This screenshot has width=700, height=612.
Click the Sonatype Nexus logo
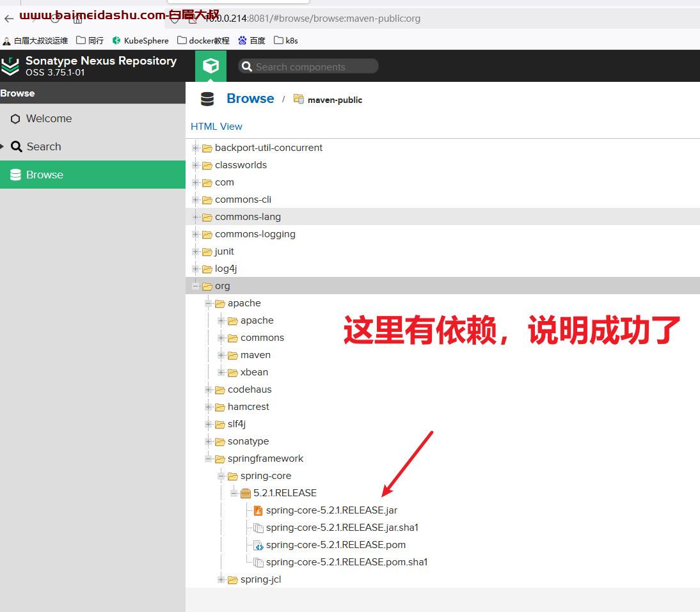tap(10, 66)
